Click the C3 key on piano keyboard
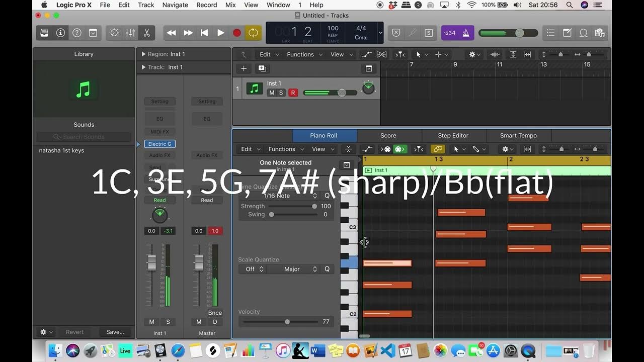 point(349,227)
